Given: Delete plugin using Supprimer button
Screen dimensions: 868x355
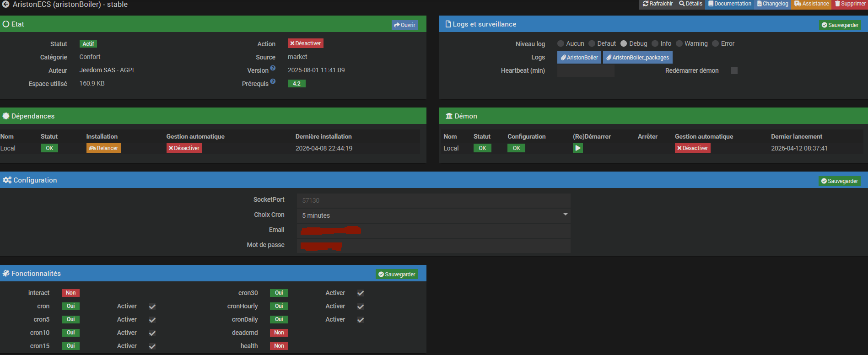Looking at the screenshot, I should point(850,4).
